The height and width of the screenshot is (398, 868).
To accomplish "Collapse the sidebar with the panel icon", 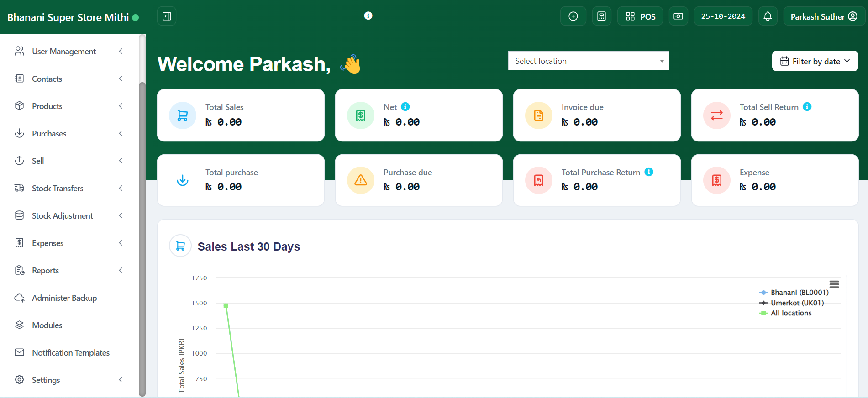I will pos(167,16).
